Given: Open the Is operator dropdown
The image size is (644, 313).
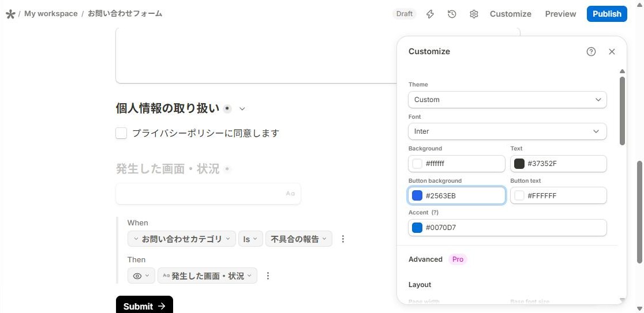Looking at the screenshot, I should point(250,239).
